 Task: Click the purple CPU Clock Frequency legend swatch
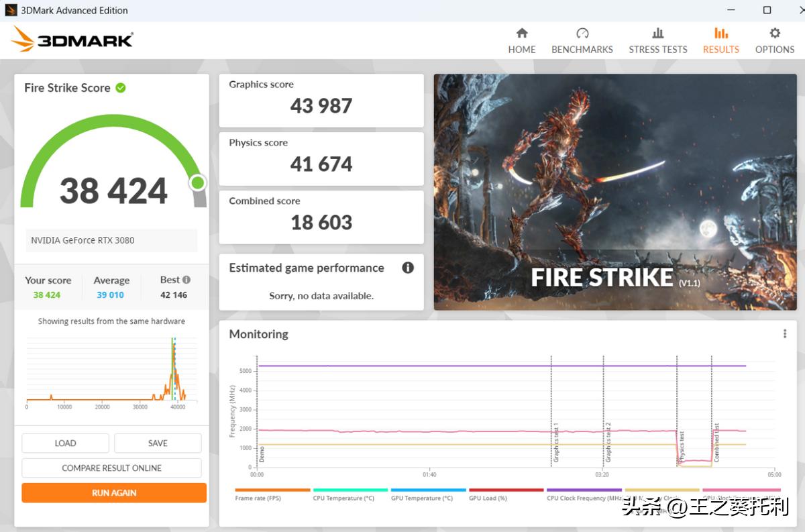click(x=584, y=490)
